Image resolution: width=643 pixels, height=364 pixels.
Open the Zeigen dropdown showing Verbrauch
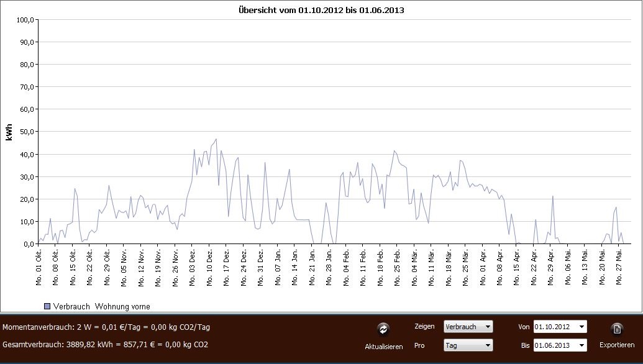click(468, 326)
